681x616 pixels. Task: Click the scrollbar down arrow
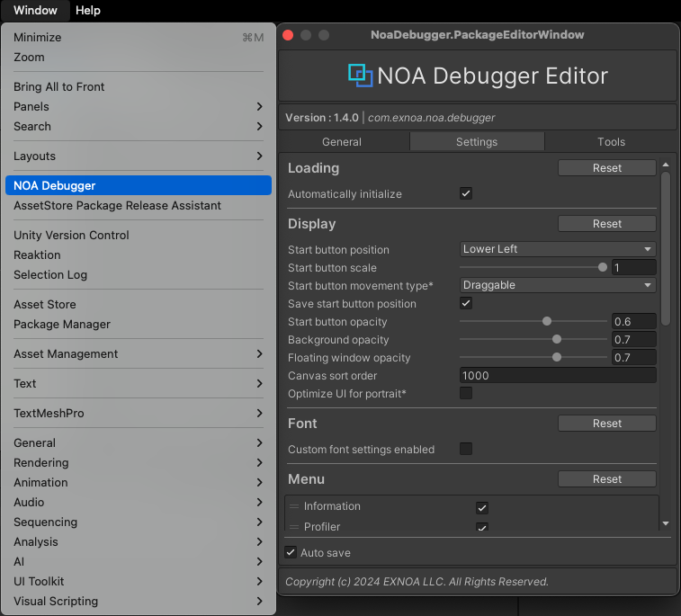pyautogui.click(x=666, y=523)
